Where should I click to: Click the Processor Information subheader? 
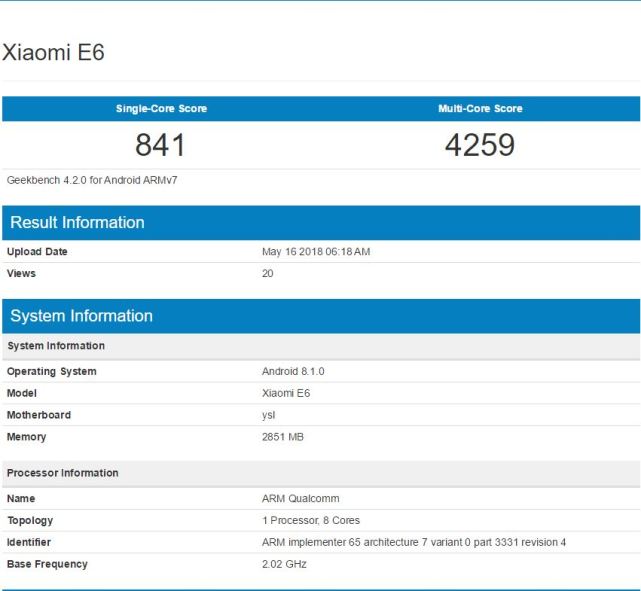pos(321,473)
